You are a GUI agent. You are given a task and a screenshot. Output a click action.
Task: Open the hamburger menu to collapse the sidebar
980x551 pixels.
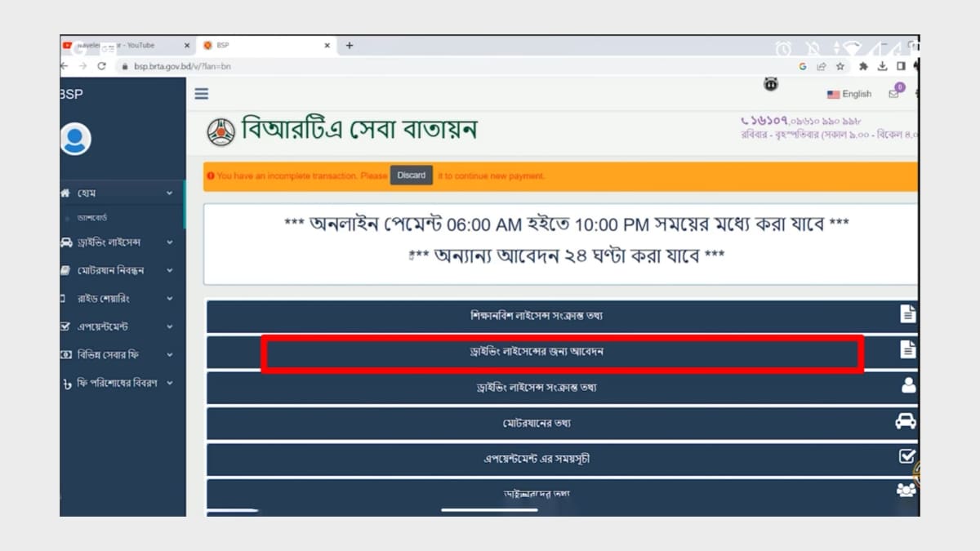201,93
